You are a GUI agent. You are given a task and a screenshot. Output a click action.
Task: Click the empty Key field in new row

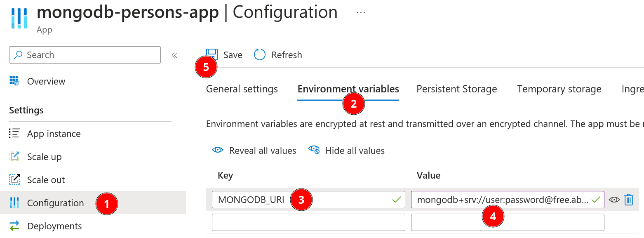(x=308, y=222)
